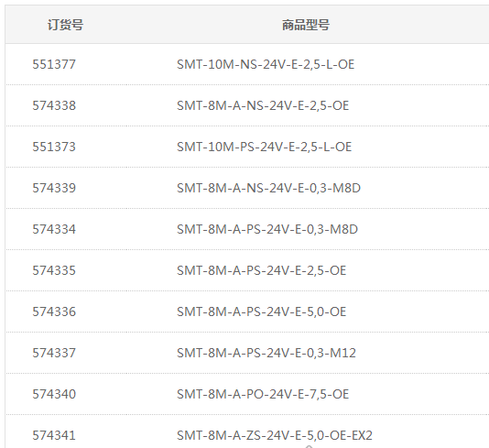Select order number 551373
489x448 pixels.
[x=54, y=147]
